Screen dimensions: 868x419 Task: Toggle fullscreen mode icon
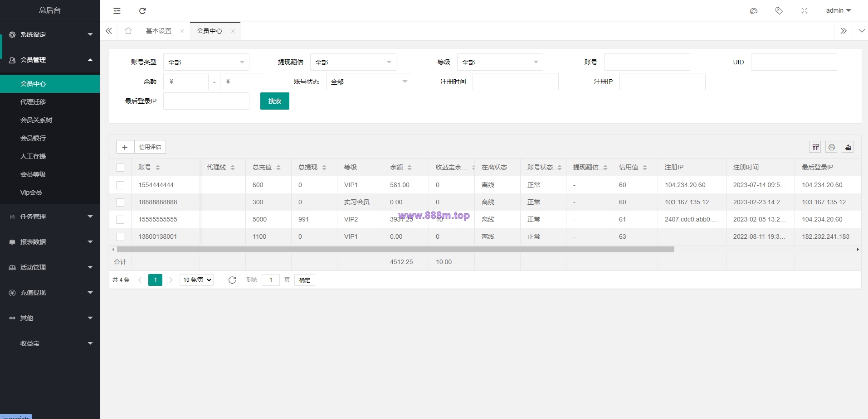coord(805,11)
